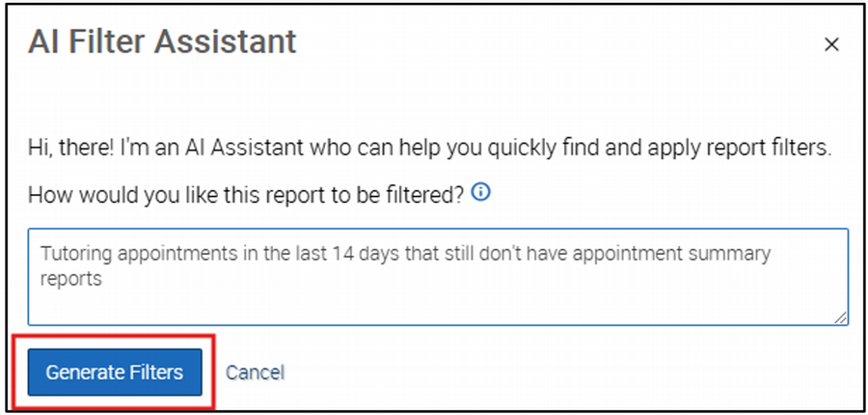Close the AI Filter Assistant dialog
The image size is (868, 415).
point(831,45)
